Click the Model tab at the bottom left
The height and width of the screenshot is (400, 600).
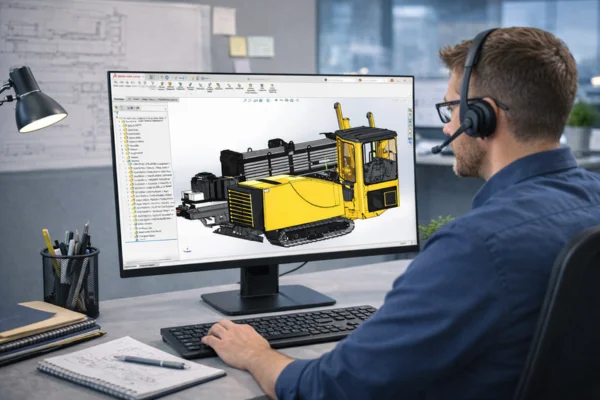pos(127,265)
